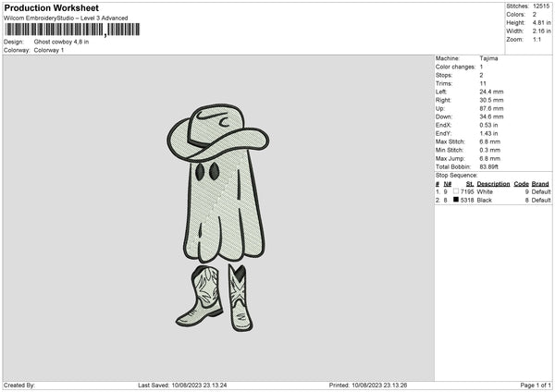The height and width of the screenshot is (392, 555).
Task: Click the White thread row in Stop Sequence
Action: [x=492, y=191]
